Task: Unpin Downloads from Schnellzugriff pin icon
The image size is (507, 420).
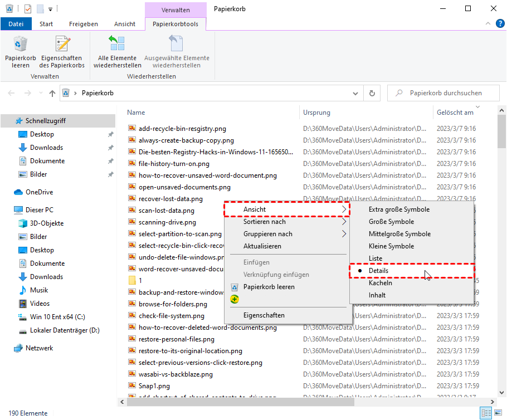Action: tap(110, 148)
